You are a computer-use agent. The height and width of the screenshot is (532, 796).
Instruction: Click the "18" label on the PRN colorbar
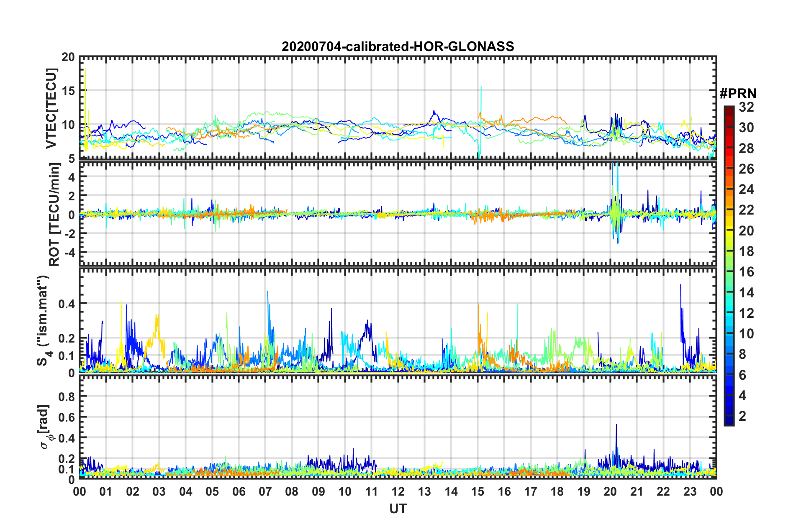click(x=746, y=251)
